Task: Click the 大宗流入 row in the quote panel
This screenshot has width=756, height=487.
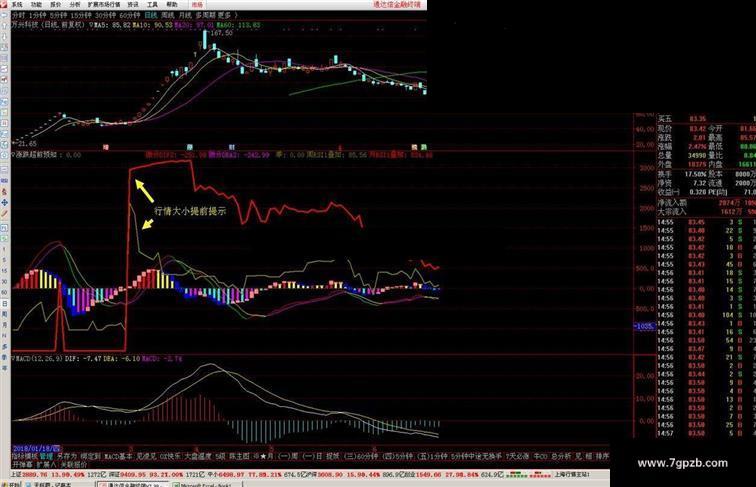Action: [x=706, y=212]
